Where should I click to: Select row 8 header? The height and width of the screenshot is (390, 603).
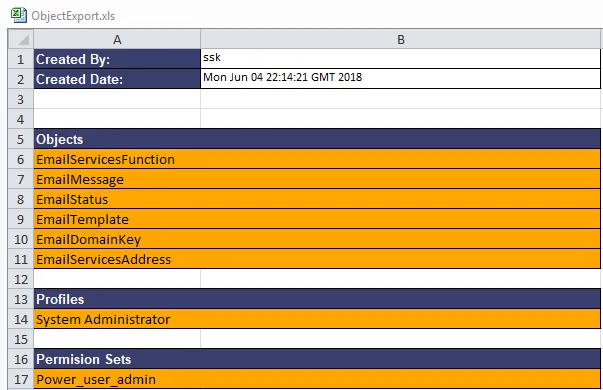click(21, 199)
